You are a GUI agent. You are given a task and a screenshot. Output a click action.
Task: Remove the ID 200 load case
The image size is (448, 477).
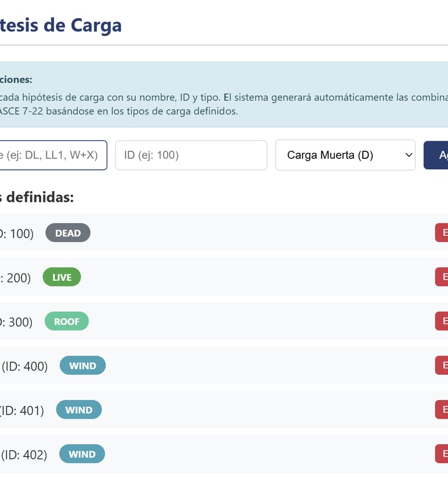[442, 277]
